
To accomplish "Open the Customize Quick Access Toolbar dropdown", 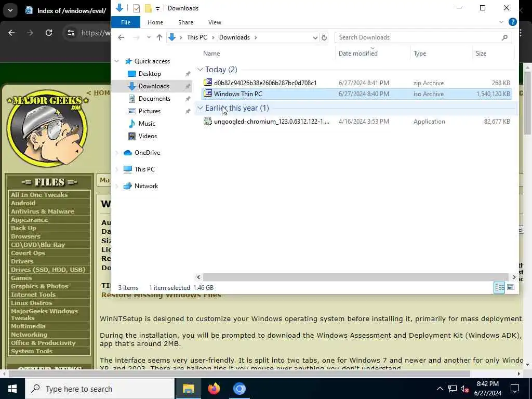I will [x=157, y=8].
